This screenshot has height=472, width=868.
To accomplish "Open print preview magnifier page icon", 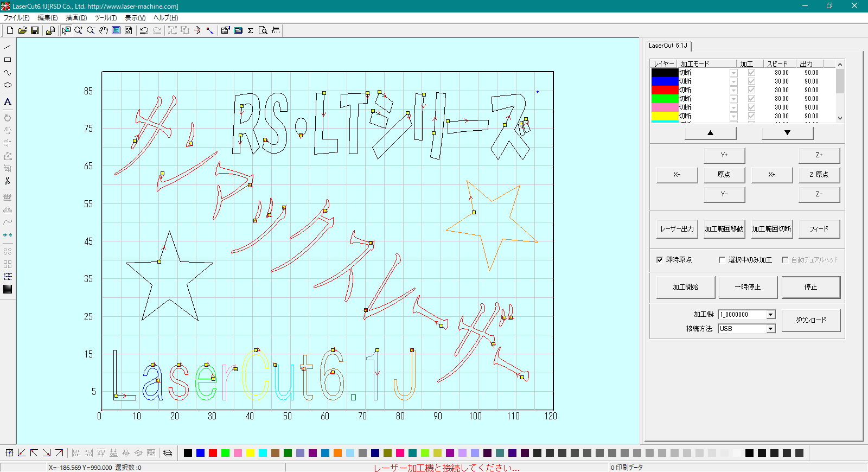I will point(263,30).
